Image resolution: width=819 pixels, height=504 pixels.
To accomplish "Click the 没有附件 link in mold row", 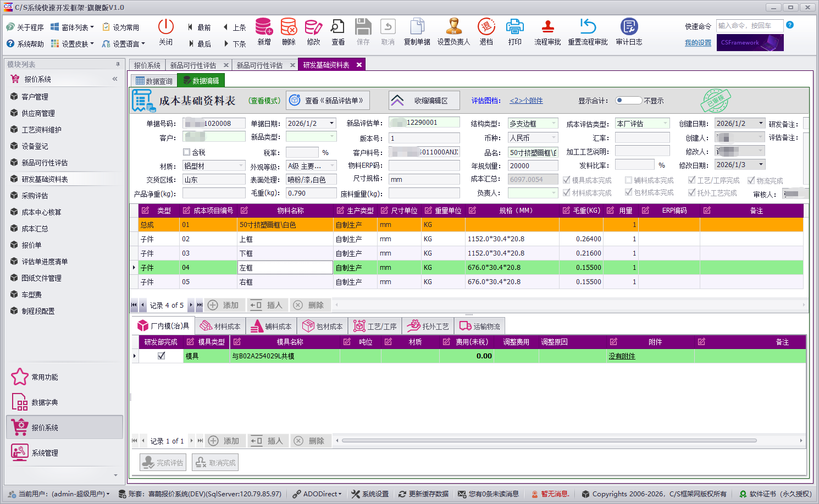I will 622,356.
